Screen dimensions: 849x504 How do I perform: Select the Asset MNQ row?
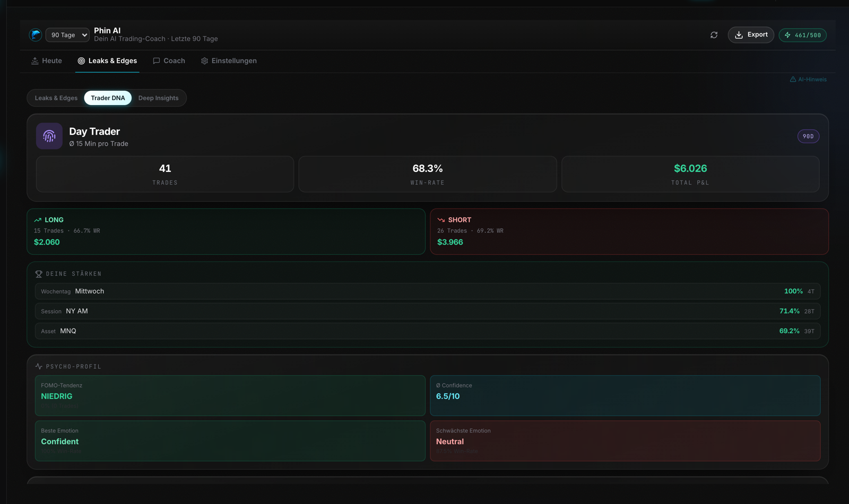[428, 331]
